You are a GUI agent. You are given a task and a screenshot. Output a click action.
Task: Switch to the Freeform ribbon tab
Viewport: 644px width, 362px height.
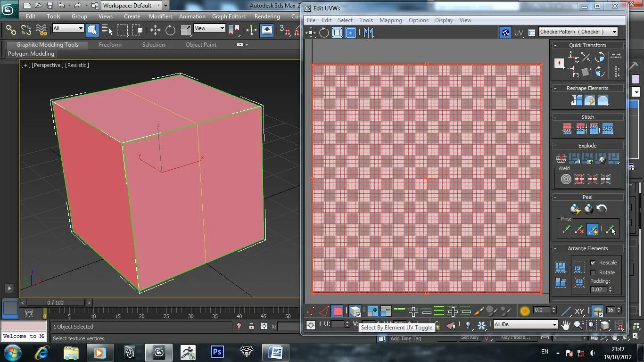[x=110, y=45]
